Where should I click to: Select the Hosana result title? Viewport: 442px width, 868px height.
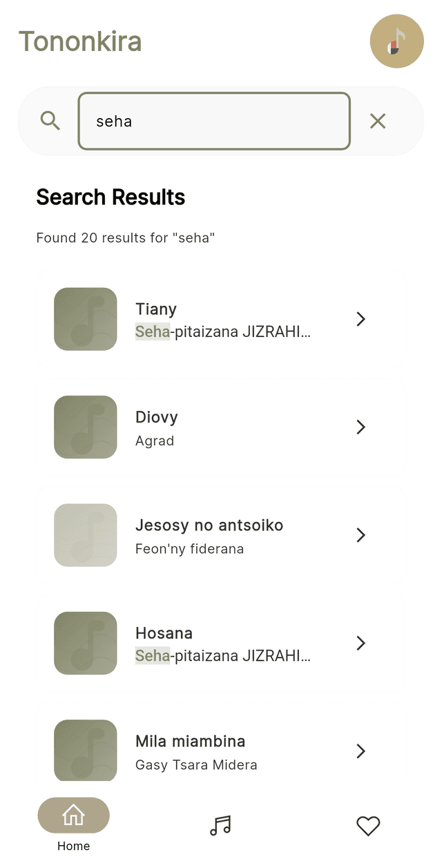164,633
